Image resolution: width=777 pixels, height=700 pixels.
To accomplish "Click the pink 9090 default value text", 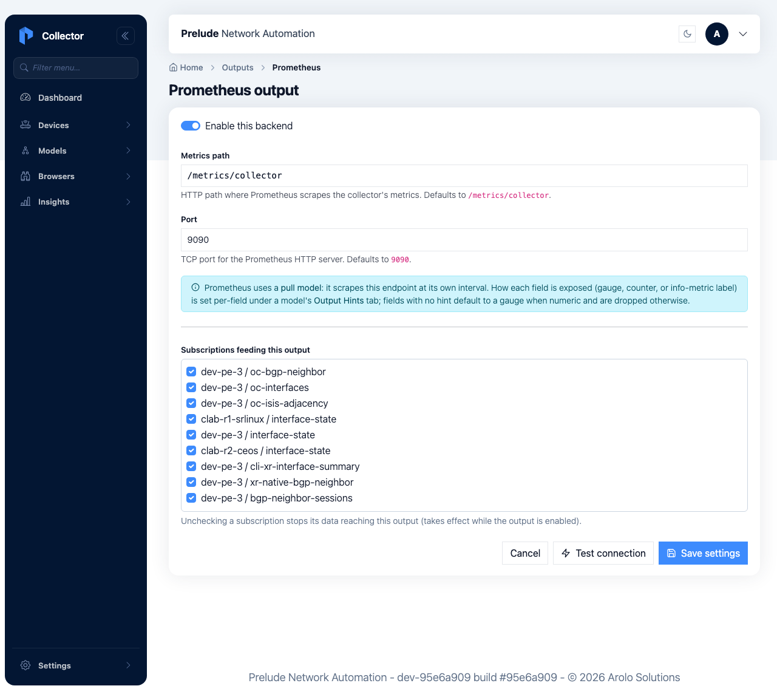I will coord(400,260).
